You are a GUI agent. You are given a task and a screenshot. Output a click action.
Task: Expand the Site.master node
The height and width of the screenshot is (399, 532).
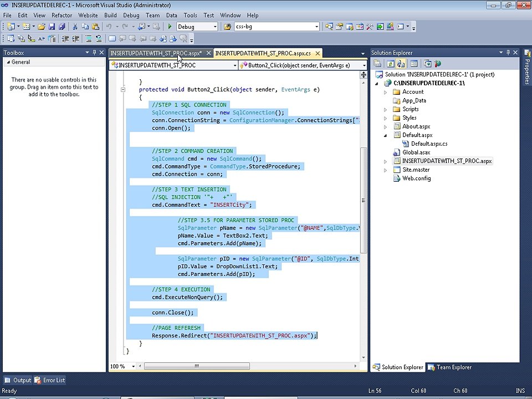(386, 170)
